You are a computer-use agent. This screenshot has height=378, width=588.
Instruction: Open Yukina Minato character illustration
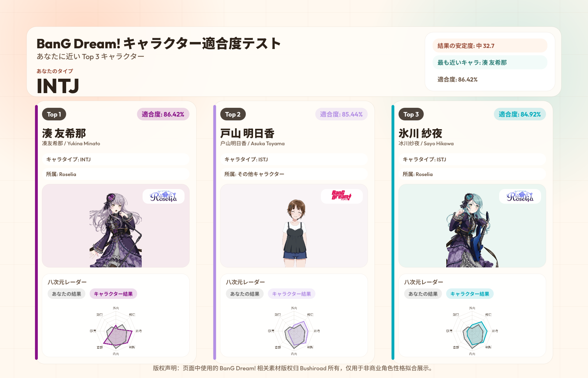point(116,230)
